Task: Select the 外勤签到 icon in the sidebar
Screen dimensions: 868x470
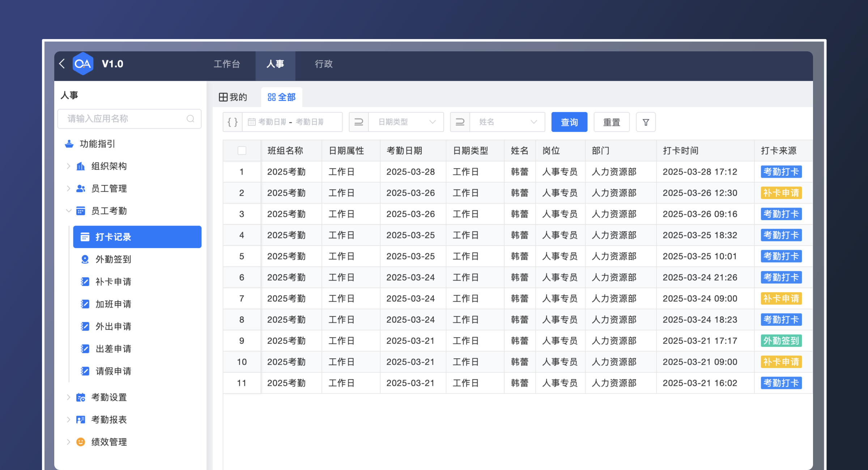Action: point(85,259)
